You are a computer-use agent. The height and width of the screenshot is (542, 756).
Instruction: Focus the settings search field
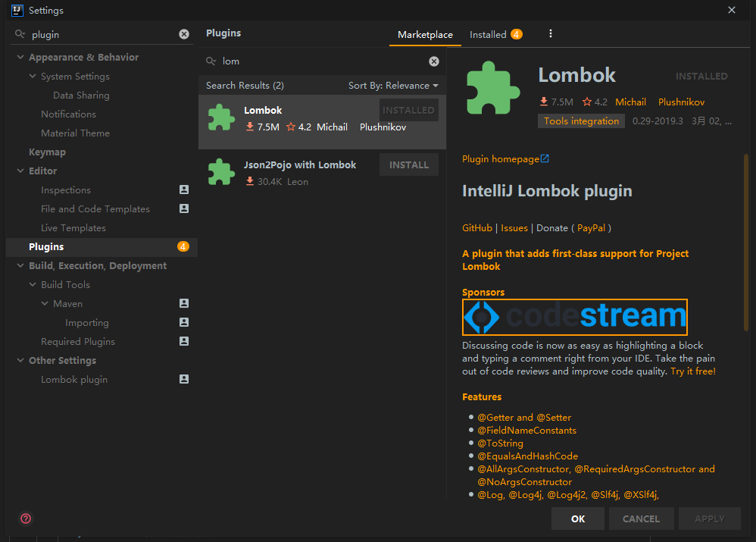(102, 34)
